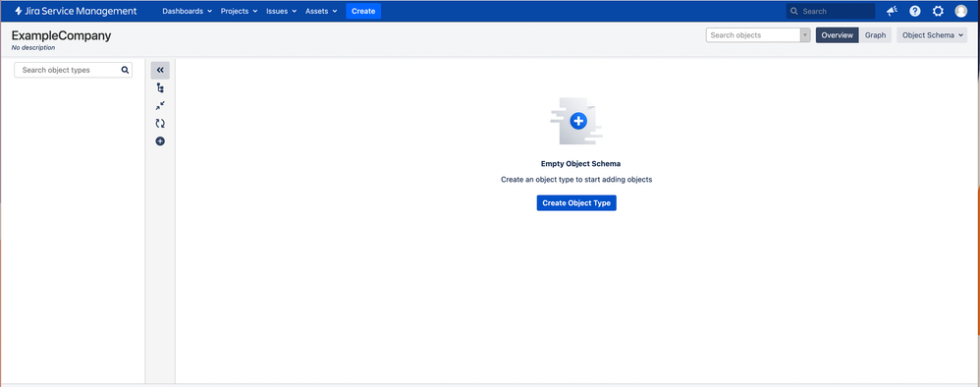
Task: Click the No description text
Action: tap(33, 47)
